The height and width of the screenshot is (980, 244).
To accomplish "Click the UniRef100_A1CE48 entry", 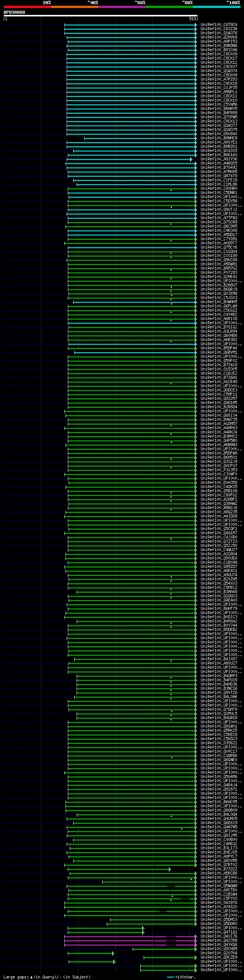I will (x=219, y=382).
